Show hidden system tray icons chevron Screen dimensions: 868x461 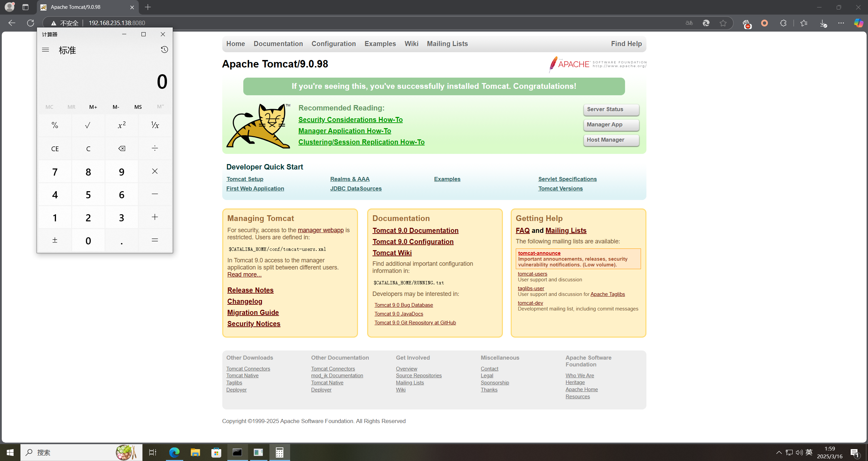pos(779,452)
